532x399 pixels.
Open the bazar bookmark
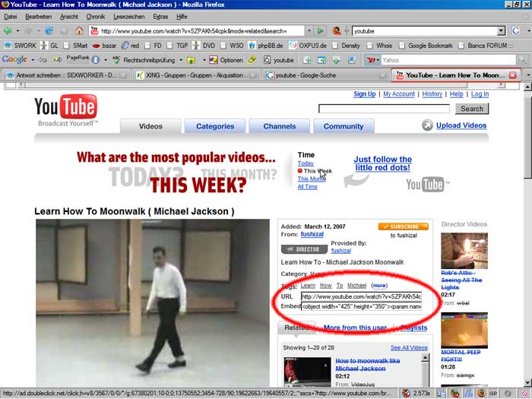pos(105,46)
